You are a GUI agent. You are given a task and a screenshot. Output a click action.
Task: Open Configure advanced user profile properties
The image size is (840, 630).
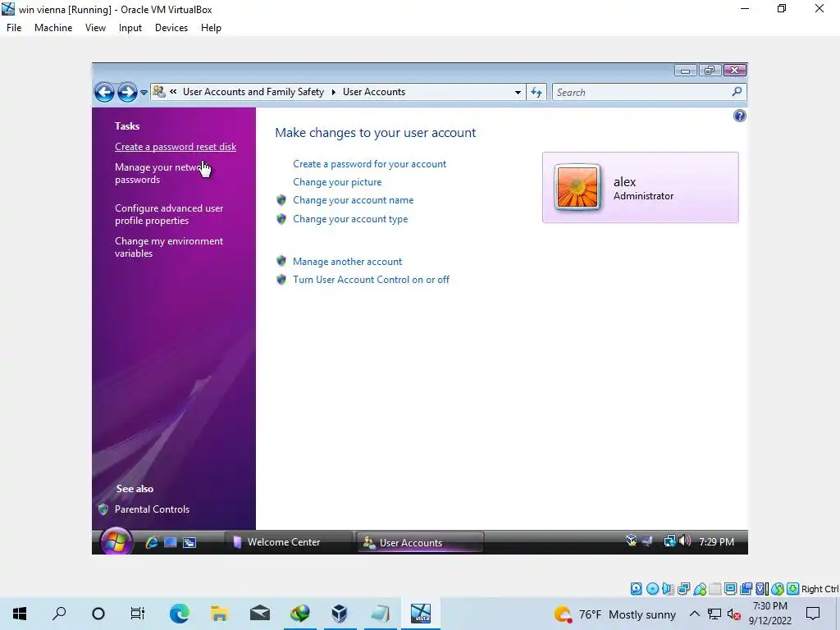pos(169,214)
